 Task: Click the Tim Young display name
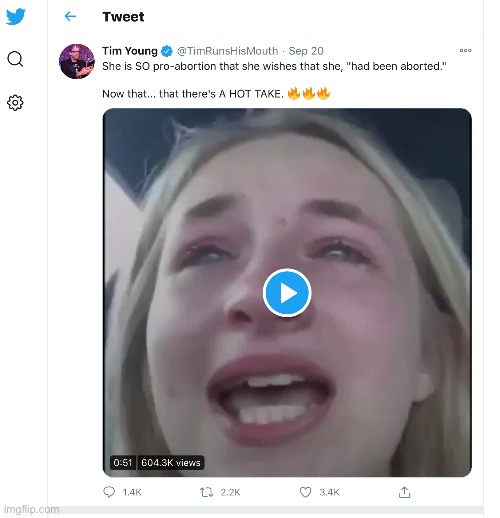pyautogui.click(x=130, y=51)
